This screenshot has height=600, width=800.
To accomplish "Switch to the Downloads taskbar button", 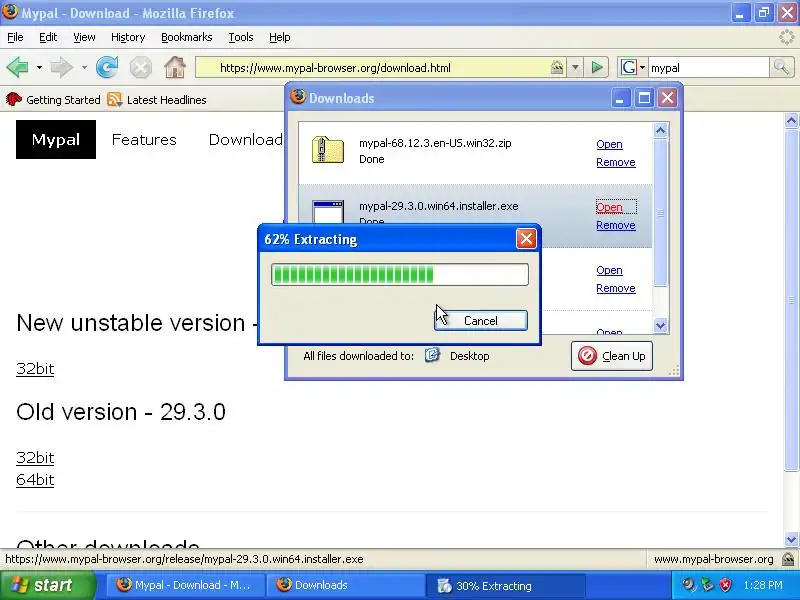I will tap(347, 585).
